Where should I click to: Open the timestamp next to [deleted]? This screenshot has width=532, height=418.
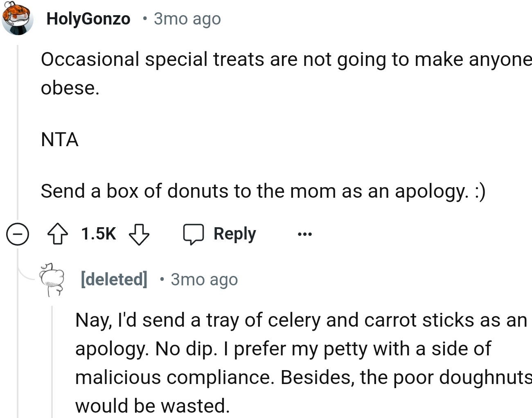204,280
